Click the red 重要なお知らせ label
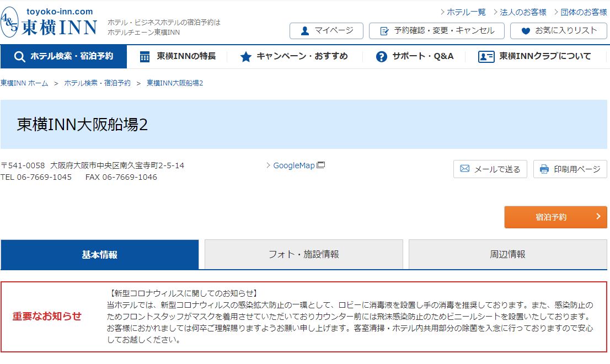 (x=47, y=316)
